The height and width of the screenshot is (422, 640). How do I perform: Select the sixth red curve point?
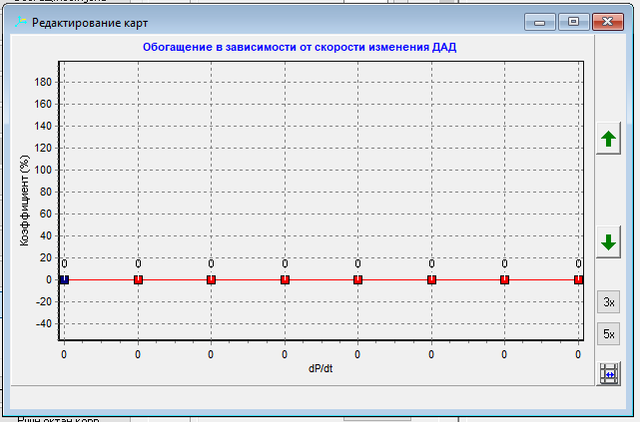click(431, 280)
